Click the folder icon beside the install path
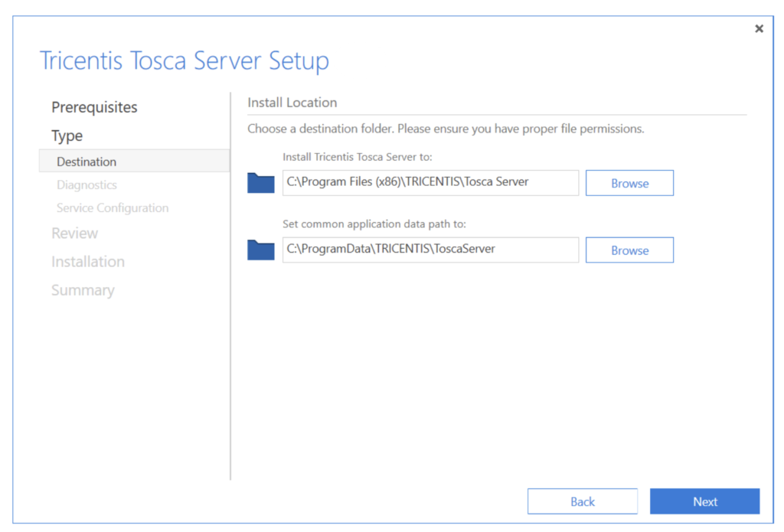The image size is (784, 532). [260, 183]
